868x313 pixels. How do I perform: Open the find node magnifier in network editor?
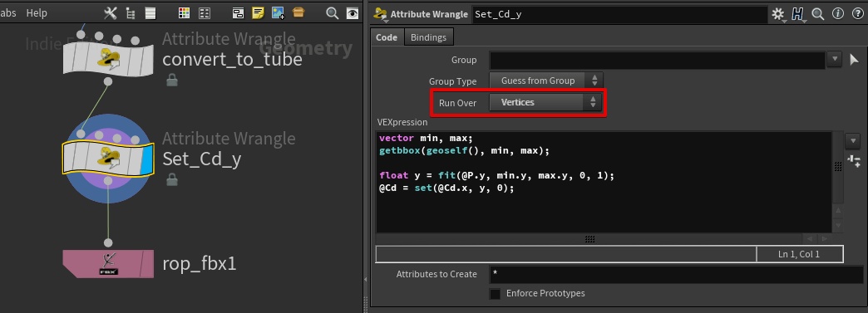click(332, 13)
